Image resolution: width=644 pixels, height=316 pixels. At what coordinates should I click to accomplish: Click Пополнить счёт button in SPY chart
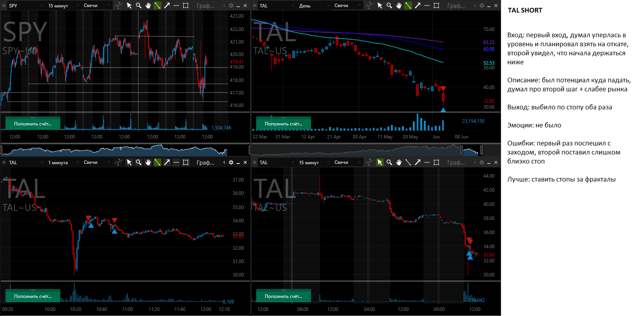click(33, 123)
